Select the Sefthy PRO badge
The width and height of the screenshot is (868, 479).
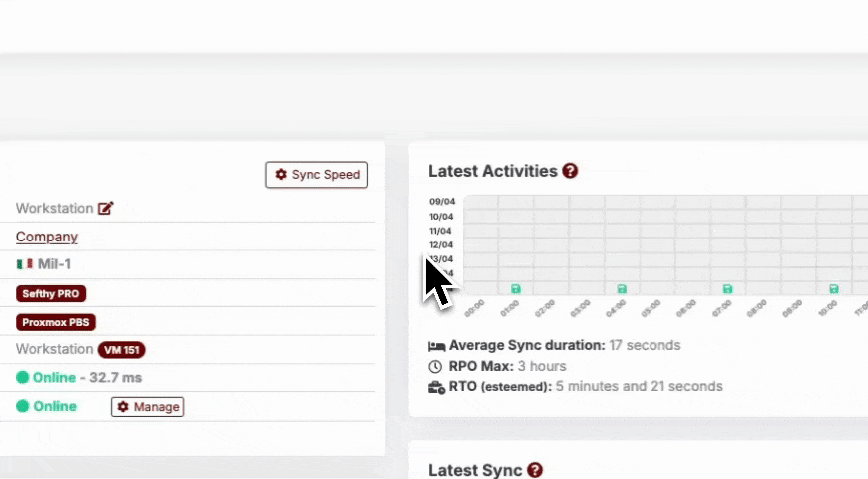click(x=51, y=293)
